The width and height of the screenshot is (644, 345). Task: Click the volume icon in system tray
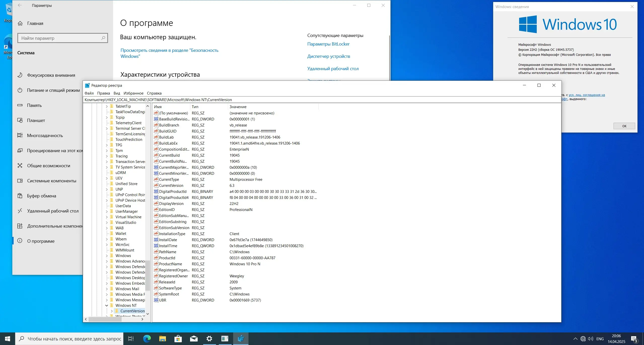(x=590, y=339)
